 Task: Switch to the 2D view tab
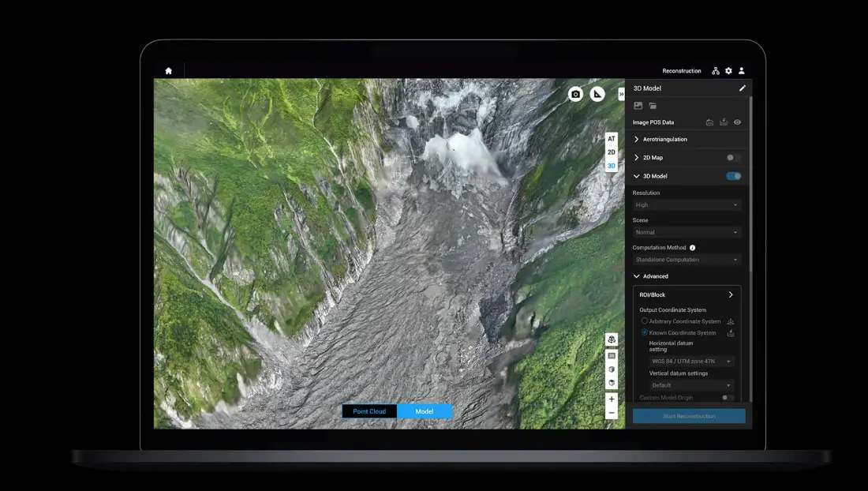pos(612,152)
